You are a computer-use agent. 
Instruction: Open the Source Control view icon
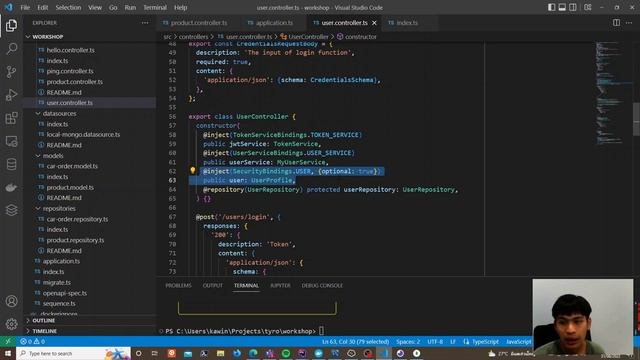pyautogui.click(x=11, y=72)
